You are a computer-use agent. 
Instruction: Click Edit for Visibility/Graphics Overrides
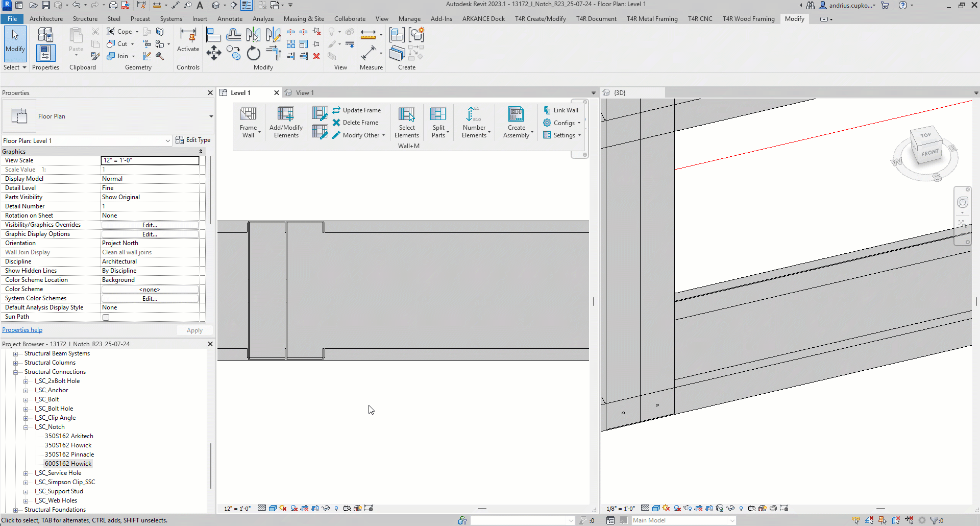(150, 225)
